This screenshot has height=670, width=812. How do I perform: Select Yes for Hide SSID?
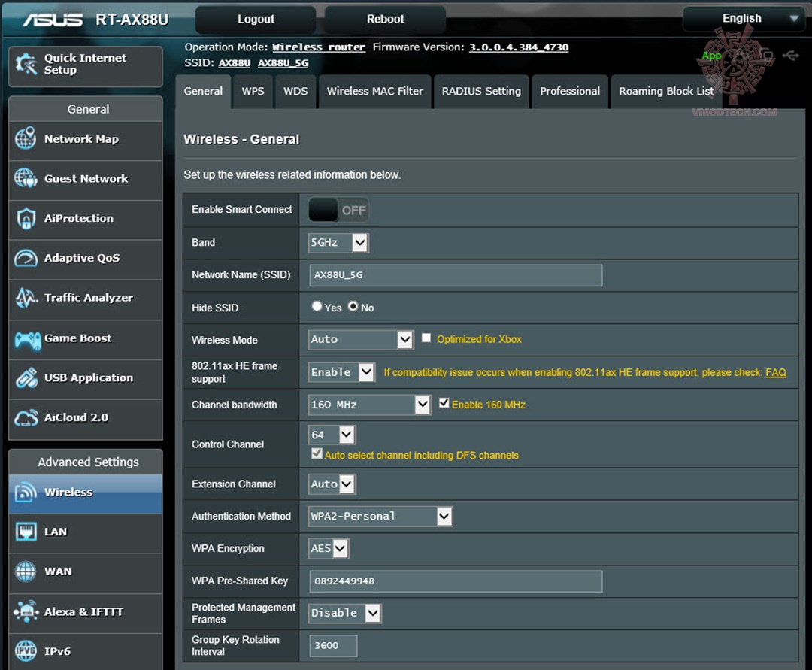317,306
